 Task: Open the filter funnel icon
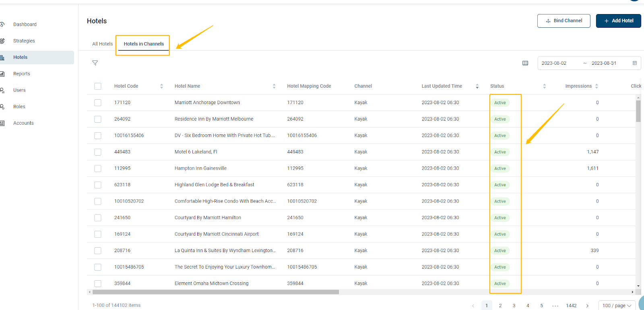95,63
